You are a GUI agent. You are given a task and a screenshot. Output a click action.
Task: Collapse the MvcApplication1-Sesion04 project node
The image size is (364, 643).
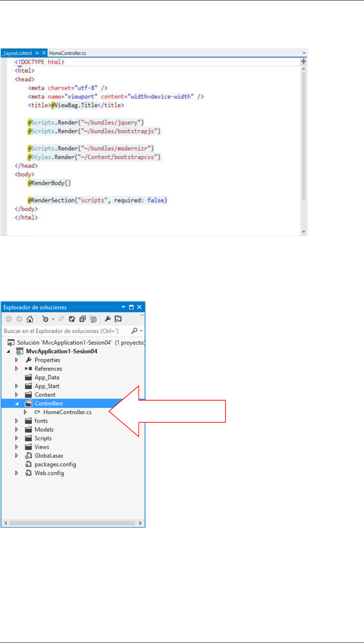coord(8,352)
